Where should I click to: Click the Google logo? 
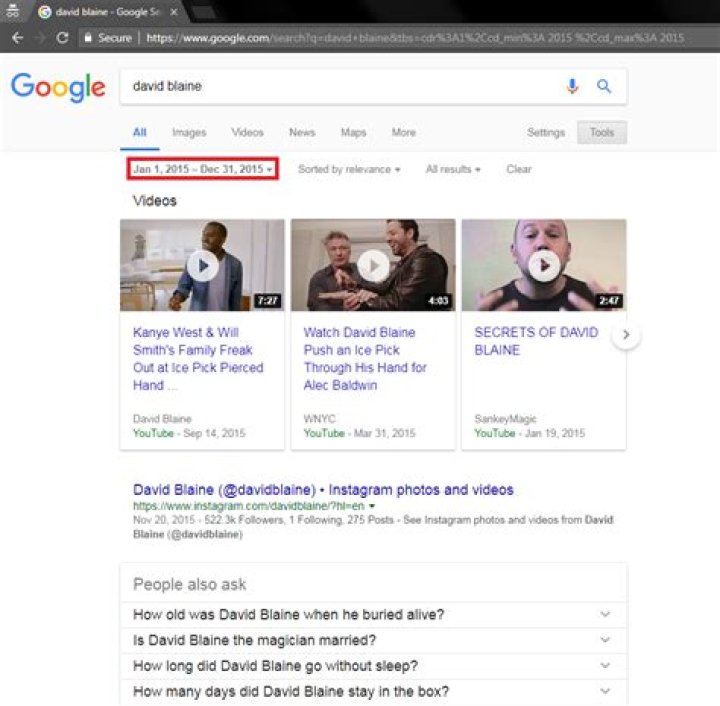pos(58,87)
